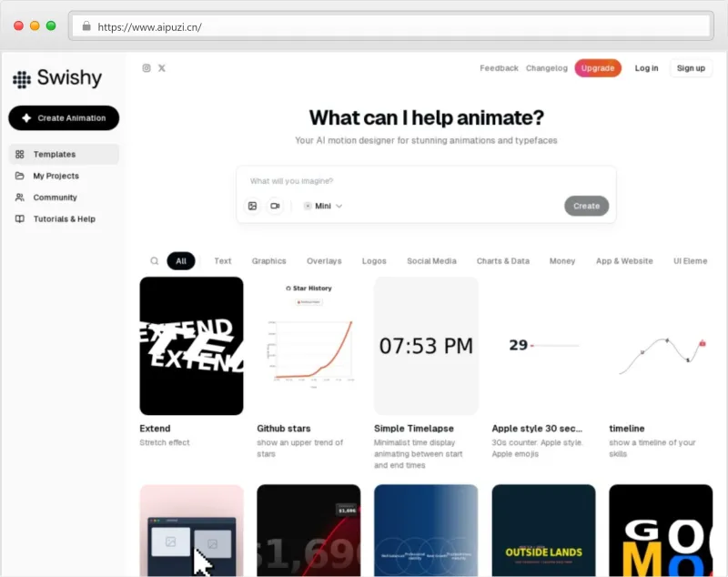Select the Logos category tab
This screenshot has width=728, height=577.
pyautogui.click(x=374, y=261)
